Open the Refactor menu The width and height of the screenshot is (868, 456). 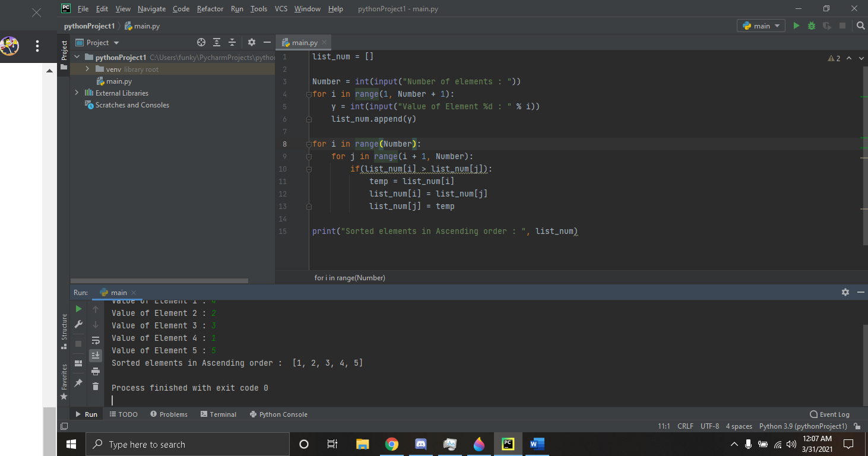click(210, 8)
